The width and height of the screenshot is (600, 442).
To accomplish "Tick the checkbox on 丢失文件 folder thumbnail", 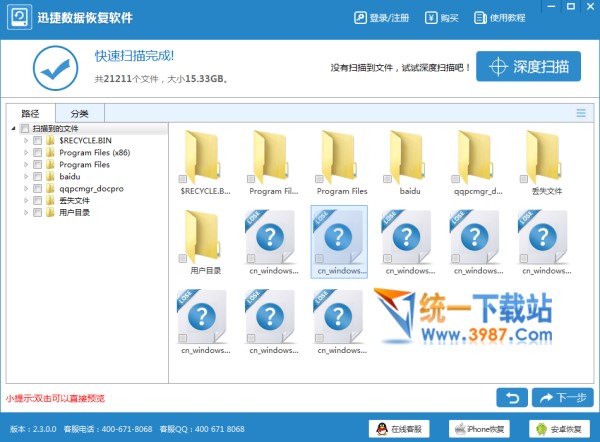I will (x=523, y=179).
